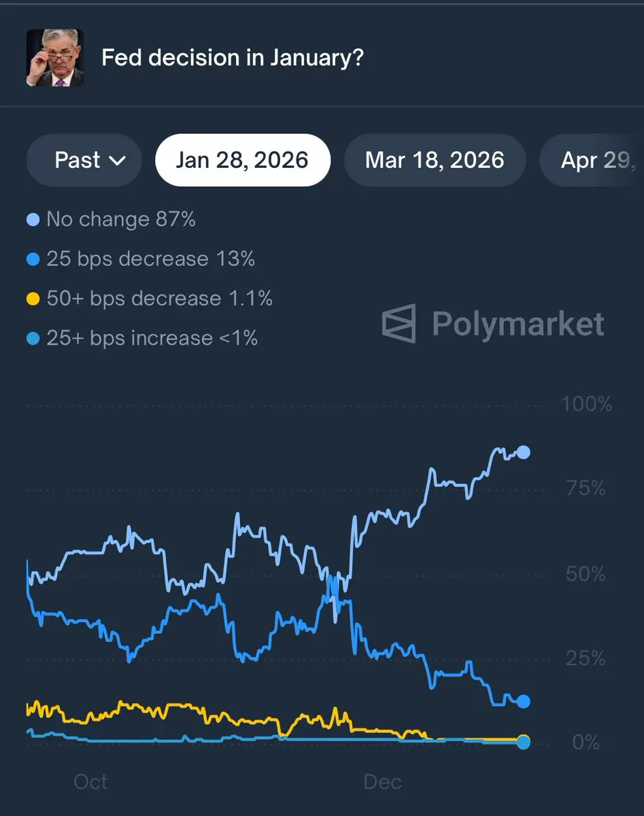Click the Oct label on the time axis
This screenshot has height=816, width=644.
pos(90,782)
